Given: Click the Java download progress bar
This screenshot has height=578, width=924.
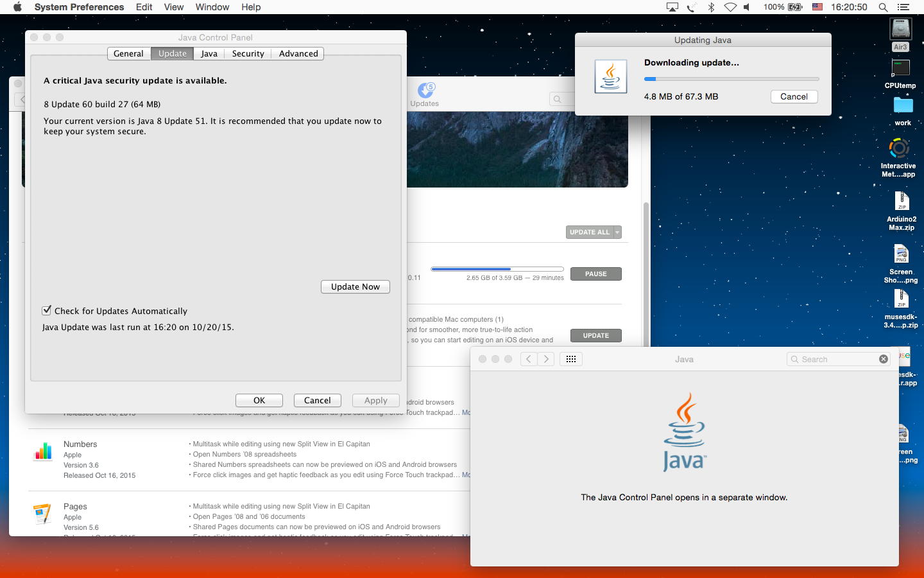Looking at the screenshot, I should (732, 79).
